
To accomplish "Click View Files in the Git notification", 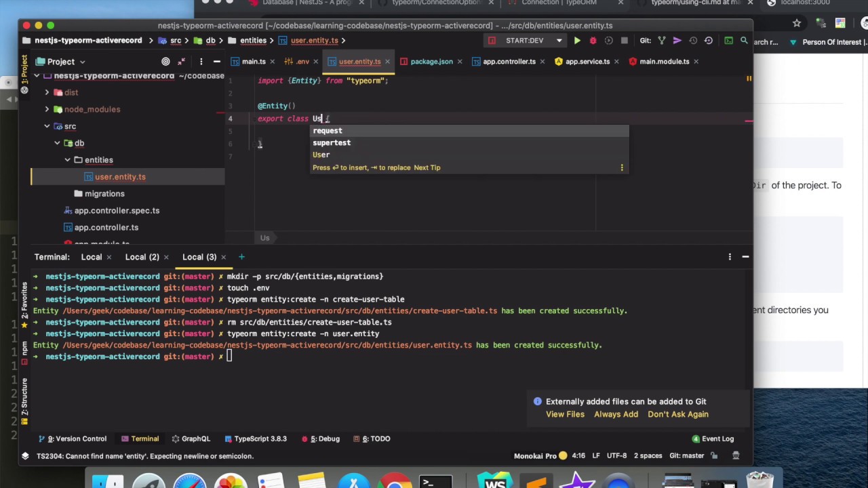I will point(565,414).
